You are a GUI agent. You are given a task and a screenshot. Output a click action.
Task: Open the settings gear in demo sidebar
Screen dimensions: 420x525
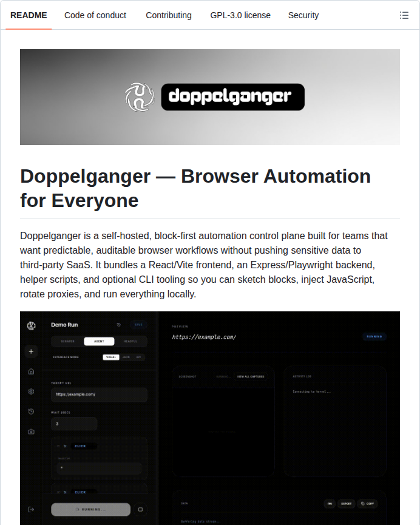31,391
